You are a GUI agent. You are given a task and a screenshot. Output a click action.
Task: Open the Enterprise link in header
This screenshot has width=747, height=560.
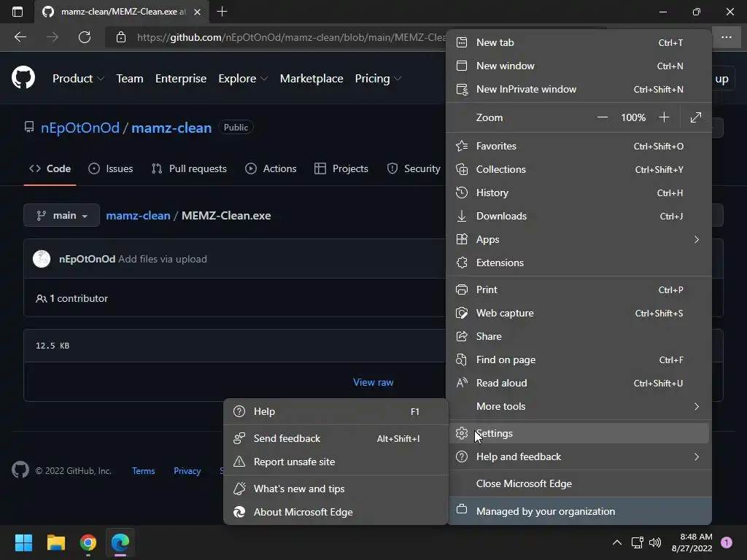181,79
